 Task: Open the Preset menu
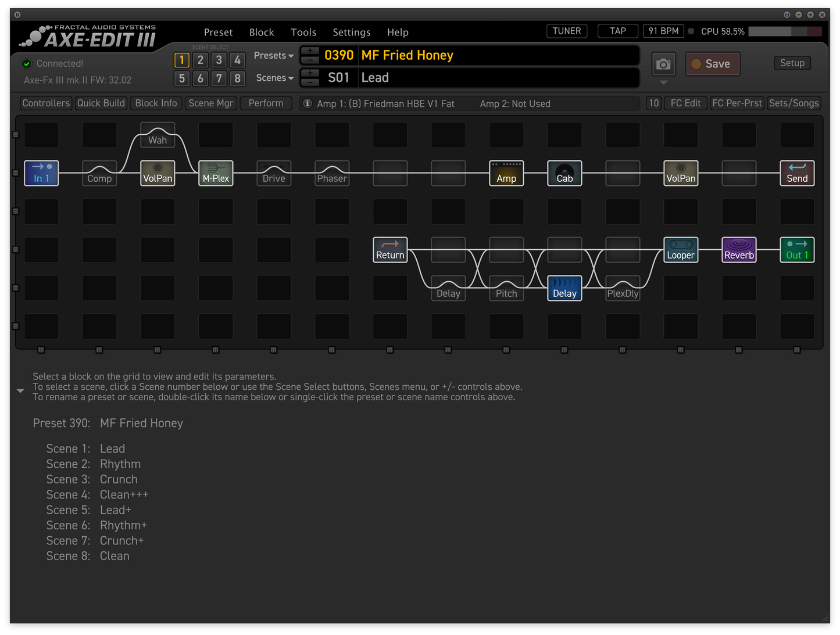click(218, 33)
